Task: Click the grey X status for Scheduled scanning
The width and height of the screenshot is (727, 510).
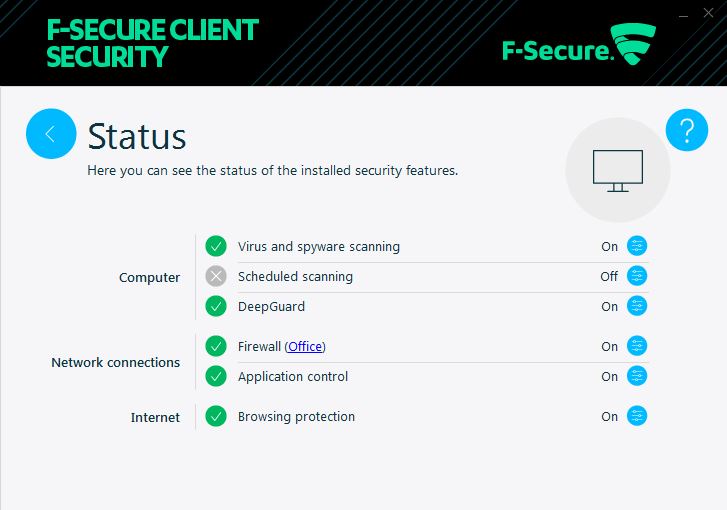Action: pyautogui.click(x=216, y=276)
